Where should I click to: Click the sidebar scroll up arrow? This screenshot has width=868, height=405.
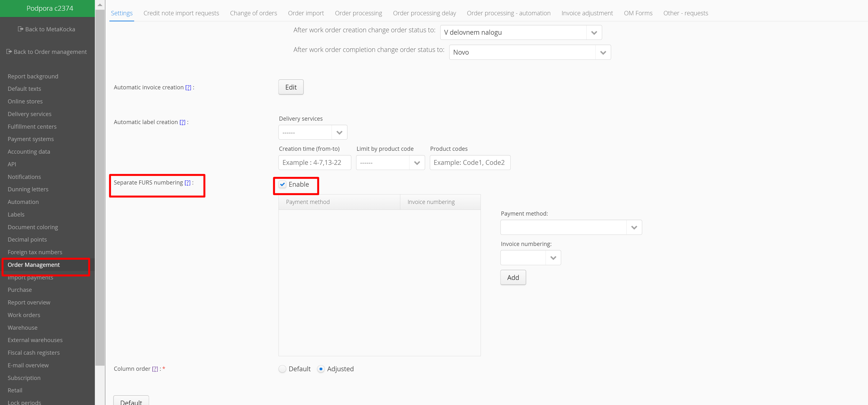click(100, 5)
